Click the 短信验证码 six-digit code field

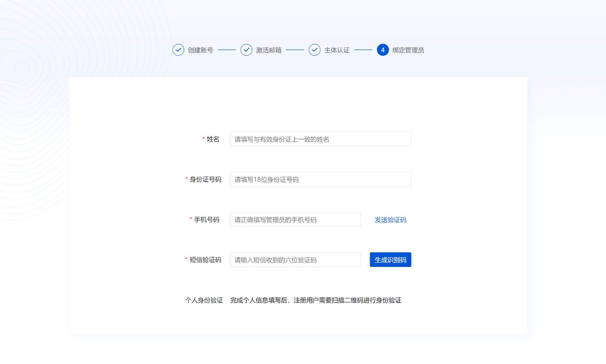[295, 260]
